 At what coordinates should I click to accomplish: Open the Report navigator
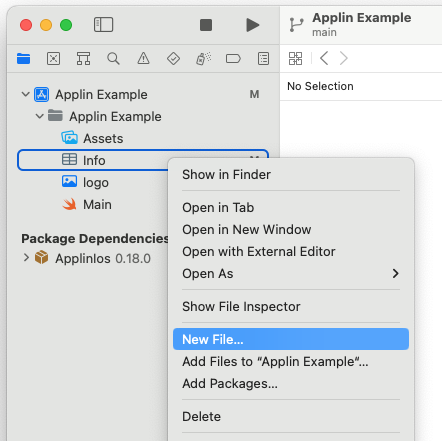click(263, 59)
